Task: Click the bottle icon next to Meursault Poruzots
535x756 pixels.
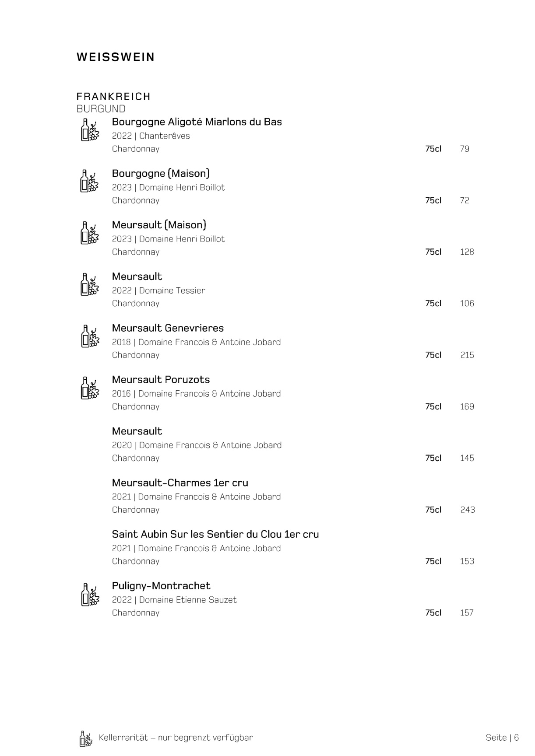Action: click(90, 388)
